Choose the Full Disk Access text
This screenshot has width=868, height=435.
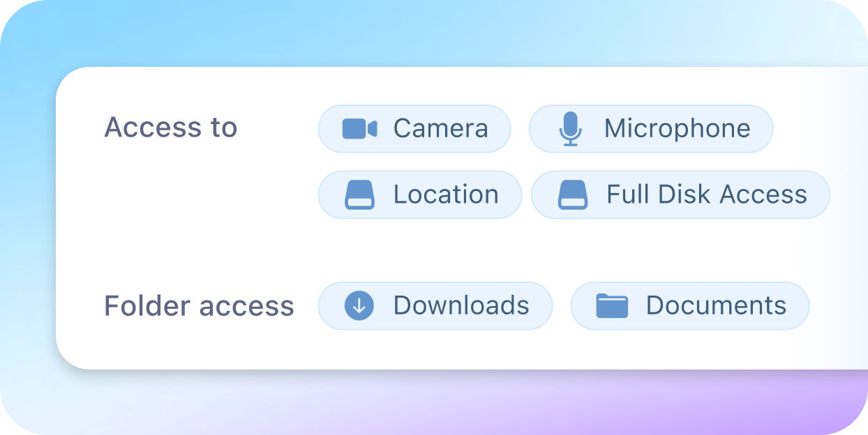(x=706, y=194)
